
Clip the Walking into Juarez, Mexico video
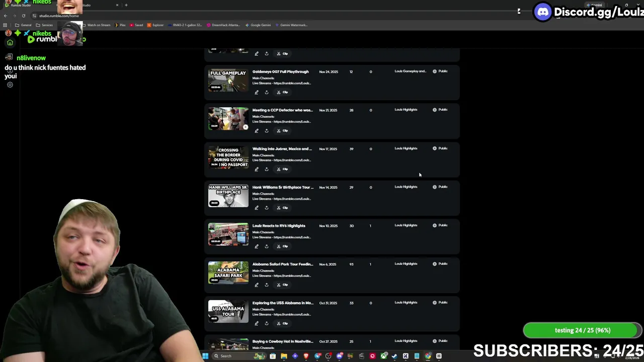click(282, 169)
